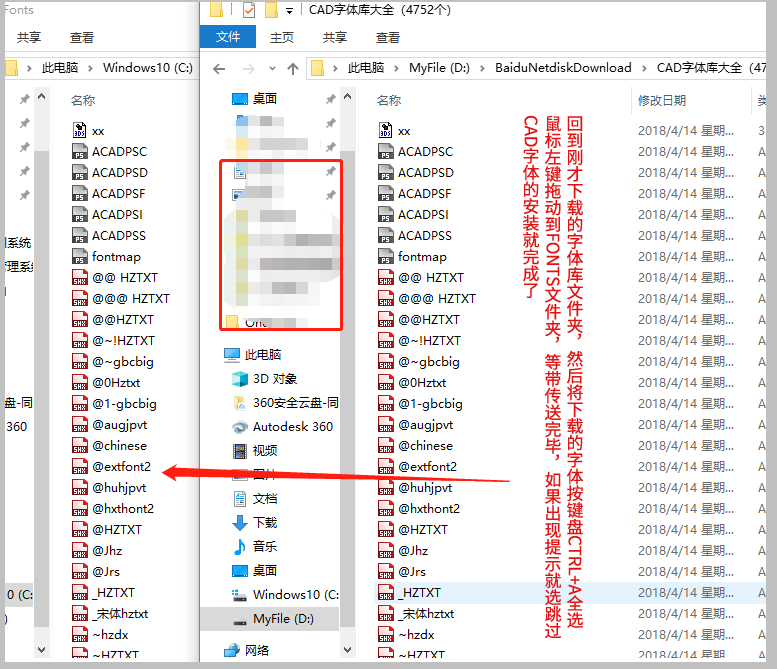
Task: Click Windows10 (C:) in Fonts address bar
Action: 148,68
